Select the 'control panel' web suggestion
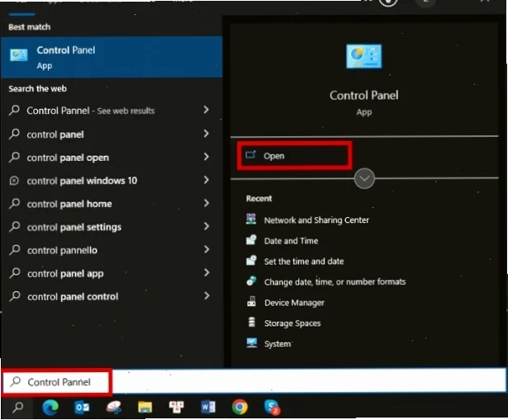508x420 pixels. 112,134
